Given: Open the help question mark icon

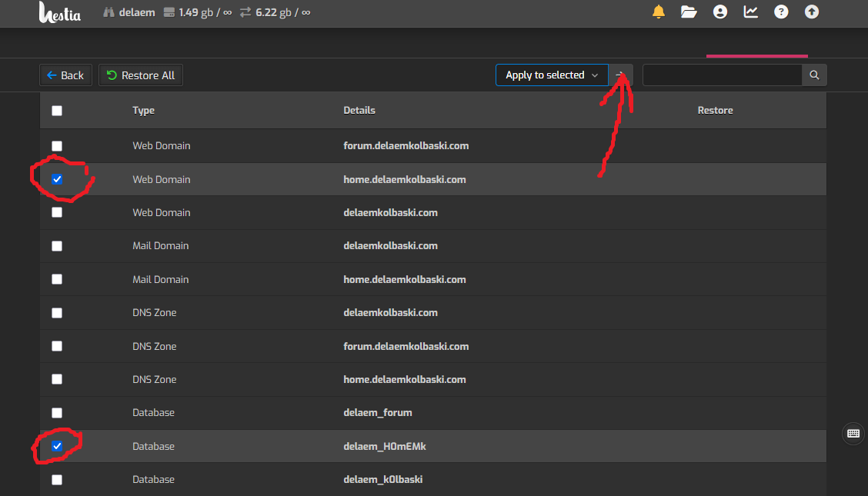Looking at the screenshot, I should coord(781,12).
